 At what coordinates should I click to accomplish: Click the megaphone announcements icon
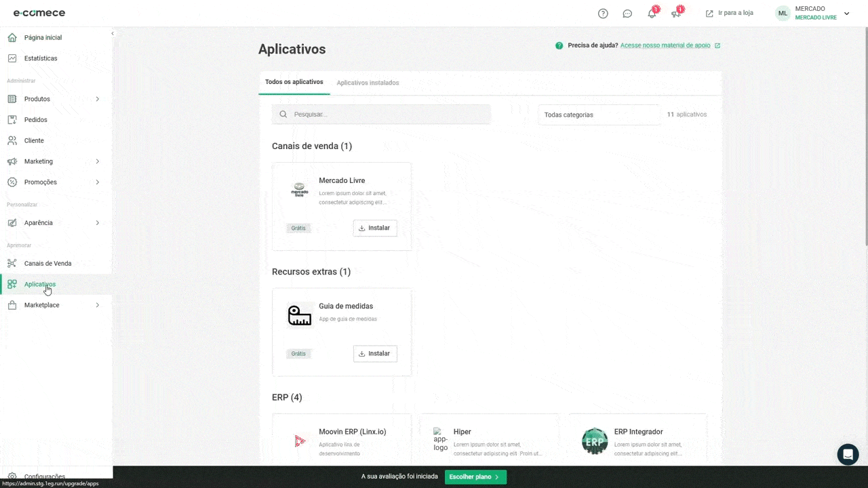pyautogui.click(x=675, y=14)
